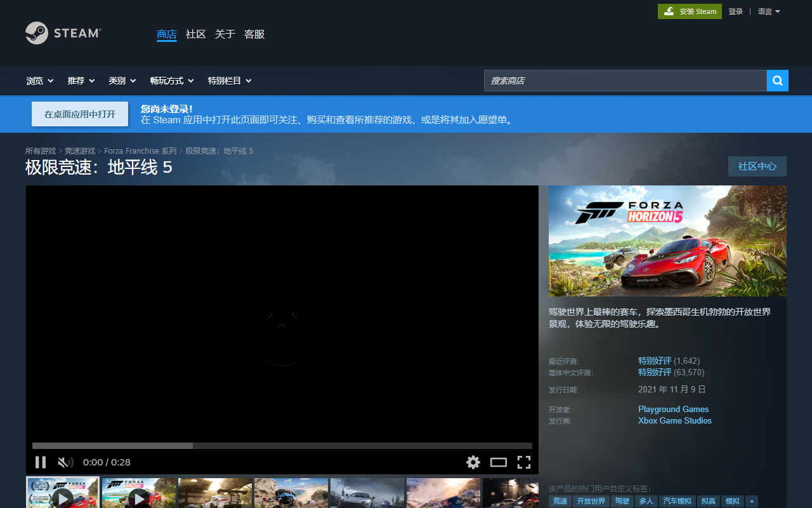Pause the trailer video

[41, 462]
